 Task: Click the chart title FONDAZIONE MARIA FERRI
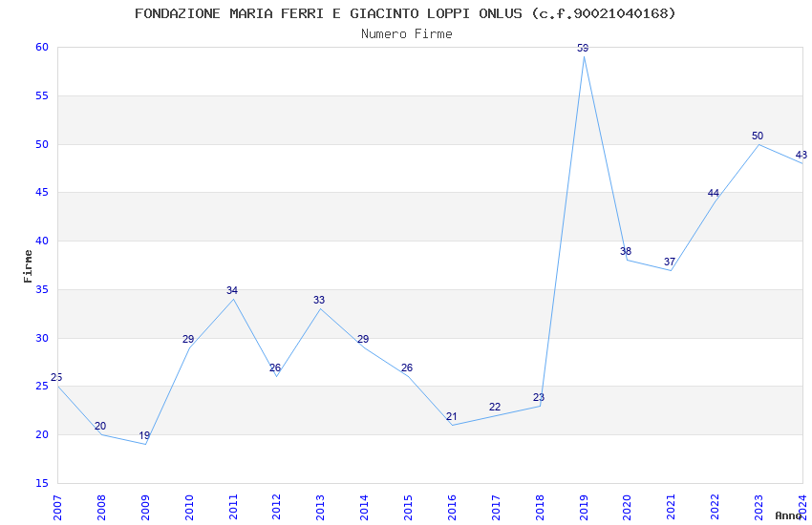[x=405, y=13]
